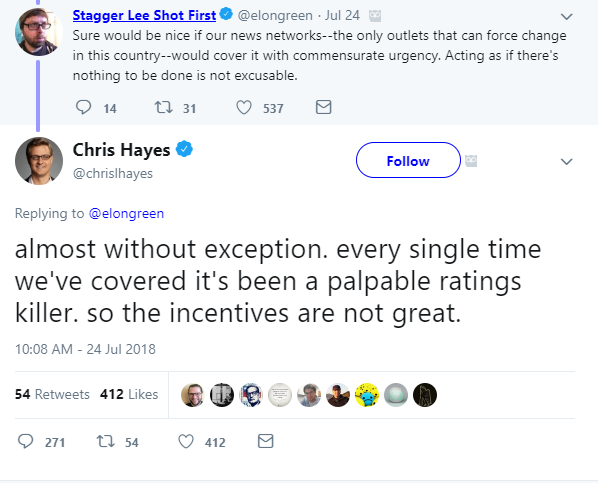This screenshot has height=483, width=598.
Task: View the 54 Retweets list
Action: pos(52,394)
